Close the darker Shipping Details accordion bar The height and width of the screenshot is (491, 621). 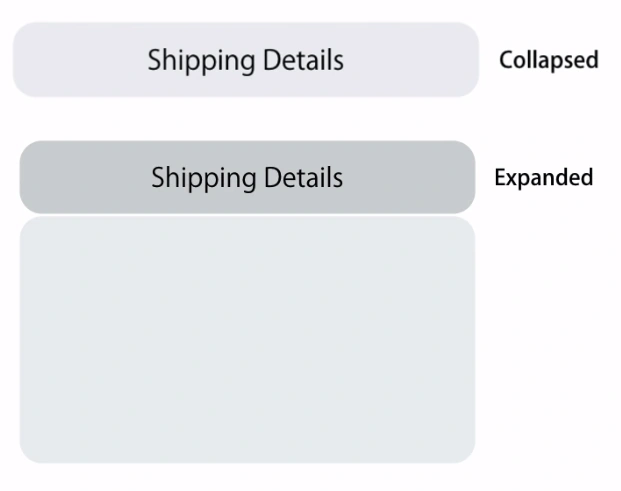[x=248, y=177]
